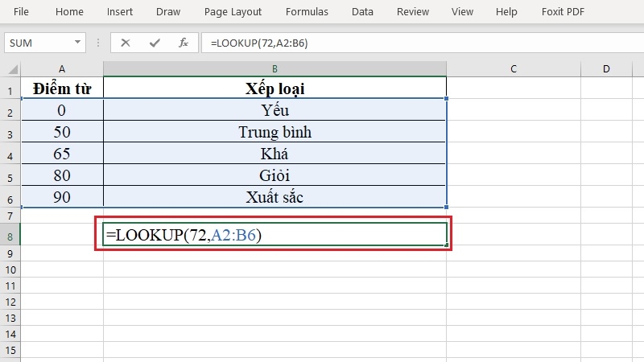The width and height of the screenshot is (644, 362).
Task: Click the 'Điểm từ' header cell
Action: [62, 88]
